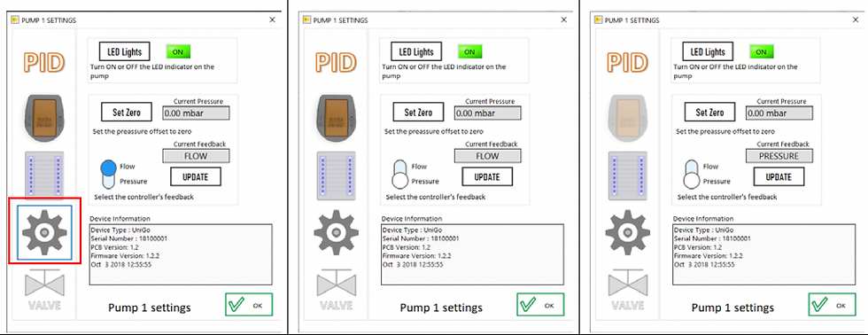Image resolution: width=868 pixels, height=335 pixels.
Task: Click Set Zero in the middle window
Action: (x=417, y=113)
